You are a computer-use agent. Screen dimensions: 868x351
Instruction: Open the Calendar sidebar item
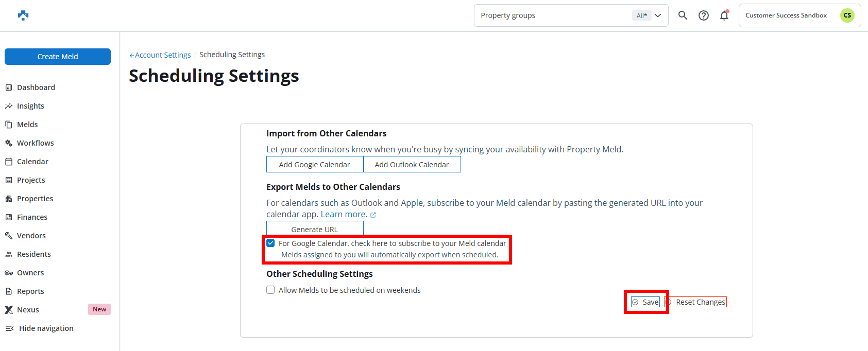coord(32,162)
